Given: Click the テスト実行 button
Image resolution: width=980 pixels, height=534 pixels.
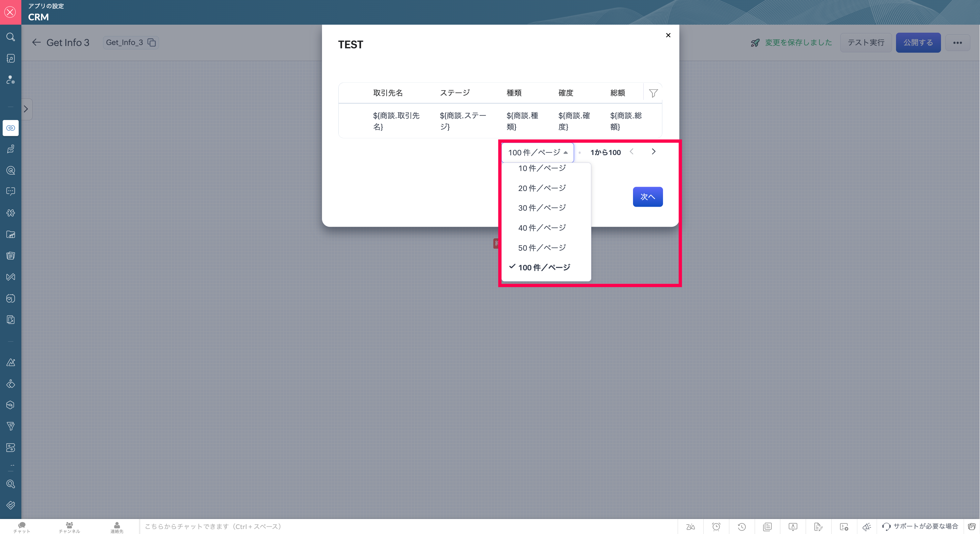Looking at the screenshot, I should pos(865,43).
